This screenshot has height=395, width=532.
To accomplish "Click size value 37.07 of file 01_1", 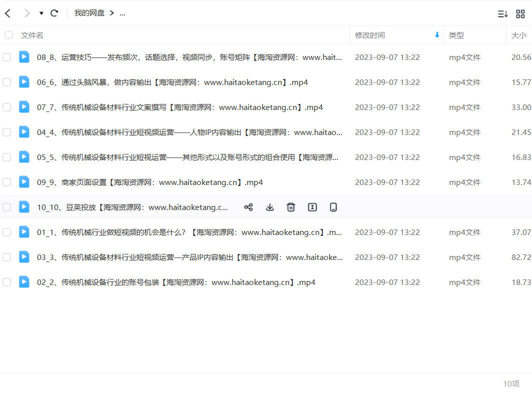I will tap(521, 232).
